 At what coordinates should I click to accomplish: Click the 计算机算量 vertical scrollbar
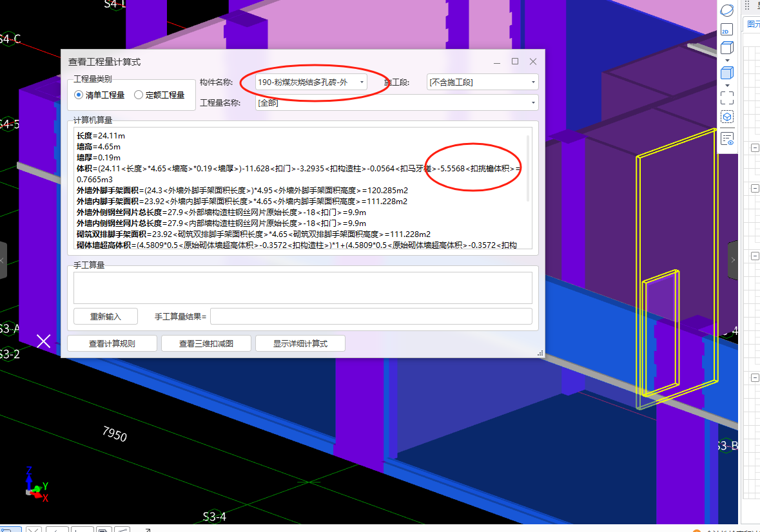point(527,168)
